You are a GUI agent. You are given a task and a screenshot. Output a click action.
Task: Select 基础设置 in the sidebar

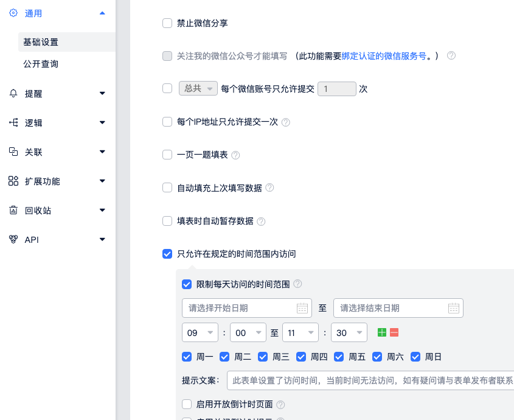coord(41,42)
